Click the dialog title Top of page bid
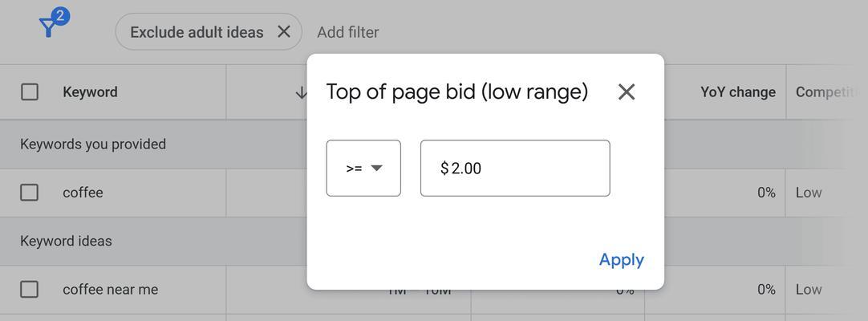Image resolution: width=868 pixels, height=321 pixels. pos(456,91)
